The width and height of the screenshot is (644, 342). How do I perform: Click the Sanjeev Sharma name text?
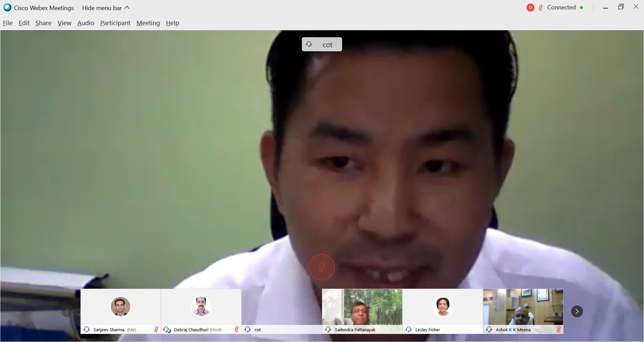click(x=109, y=330)
